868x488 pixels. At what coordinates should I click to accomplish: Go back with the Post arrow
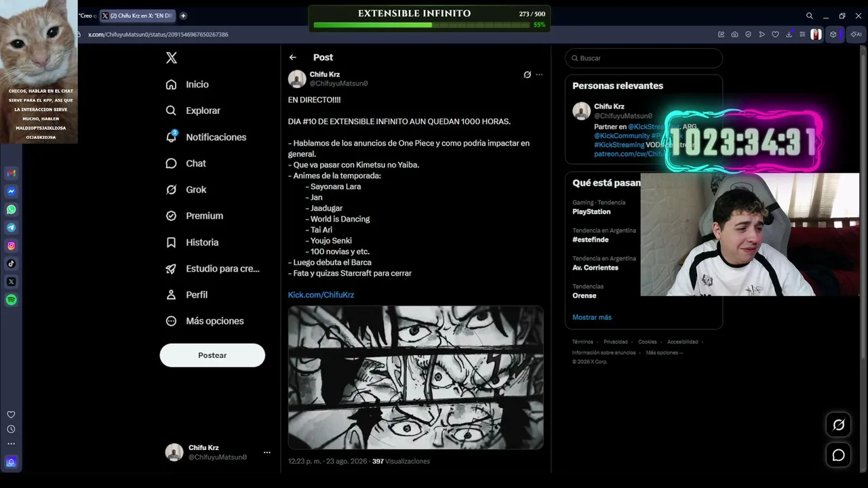(x=292, y=58)
